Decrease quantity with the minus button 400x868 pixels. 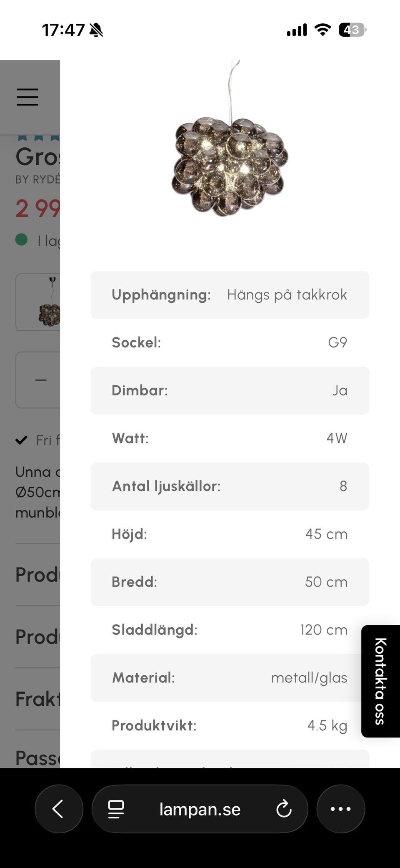(41, 380)
